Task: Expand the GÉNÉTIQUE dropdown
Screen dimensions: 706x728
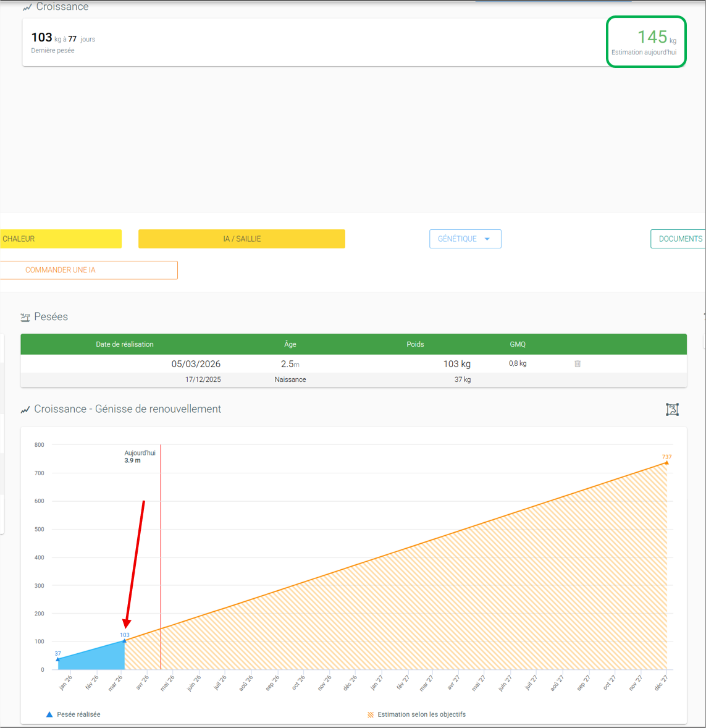Action: [x=465, y=239]
